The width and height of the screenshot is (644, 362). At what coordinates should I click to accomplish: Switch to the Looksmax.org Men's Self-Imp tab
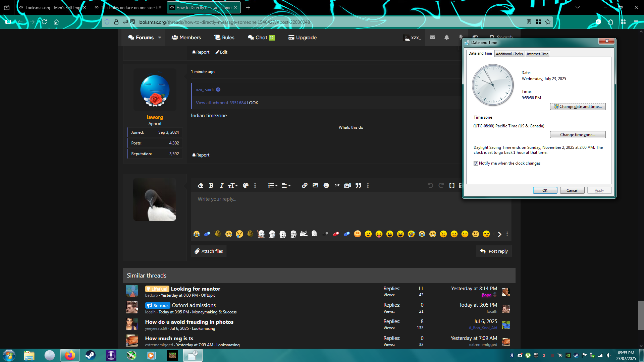click(x=52, y=7)
